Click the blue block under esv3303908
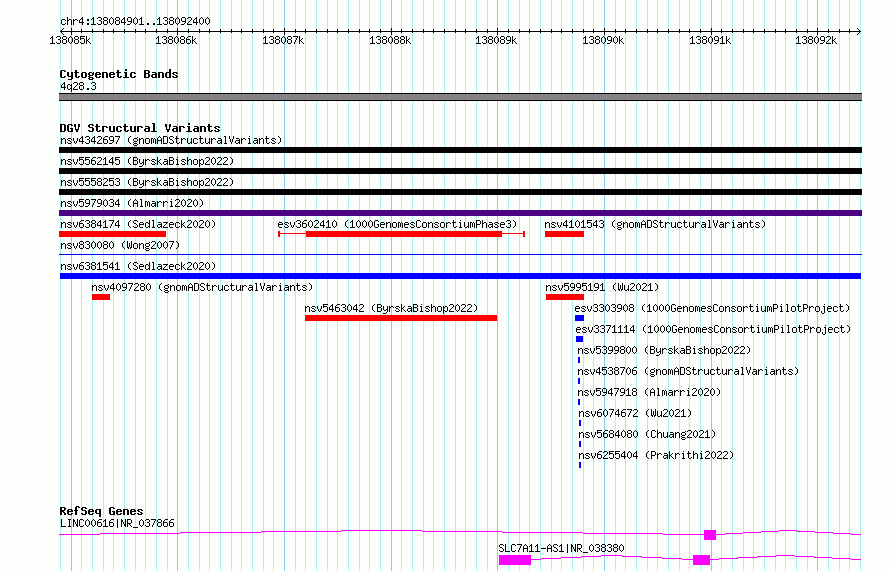890x571 pixels. pyautogui.click(x=580, y=318)
